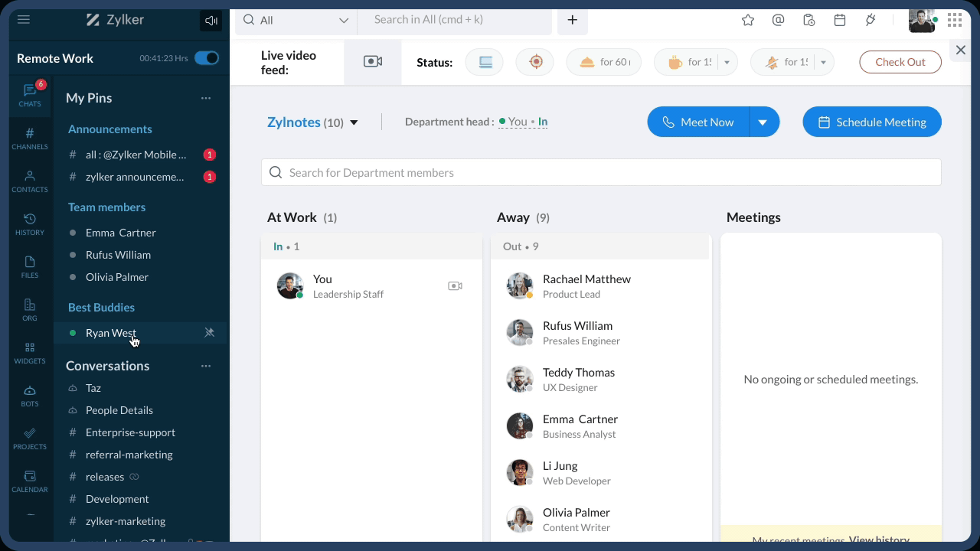This screenshot has height=551, width=980.
Task: Unpin Ryan West with pin icon
Action: [209, 333]
